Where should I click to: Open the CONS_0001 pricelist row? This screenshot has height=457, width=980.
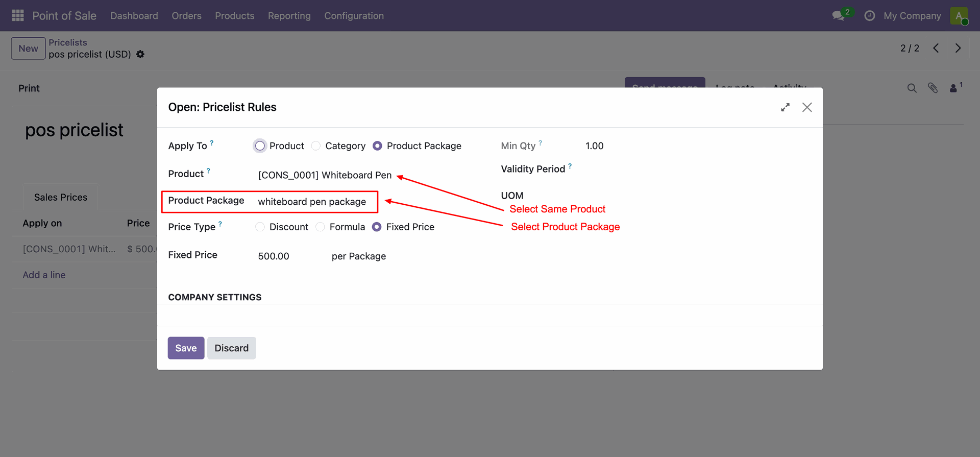coord(84,249)
